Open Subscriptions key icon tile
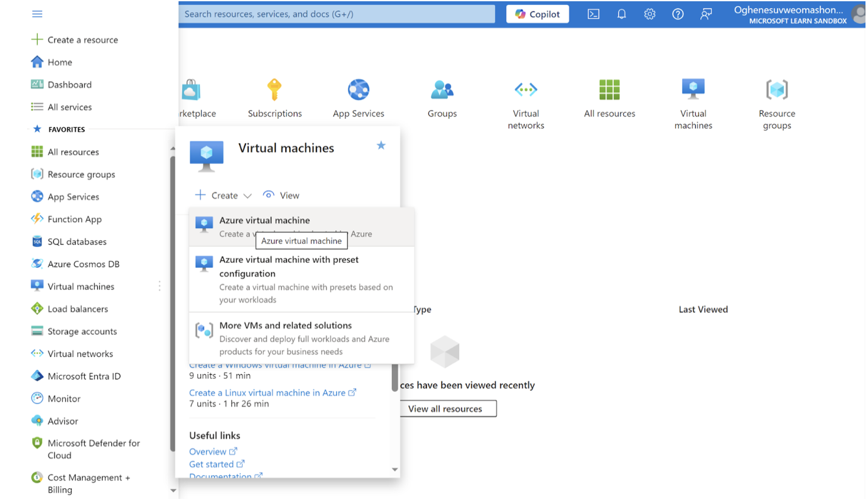 [274, 90]
